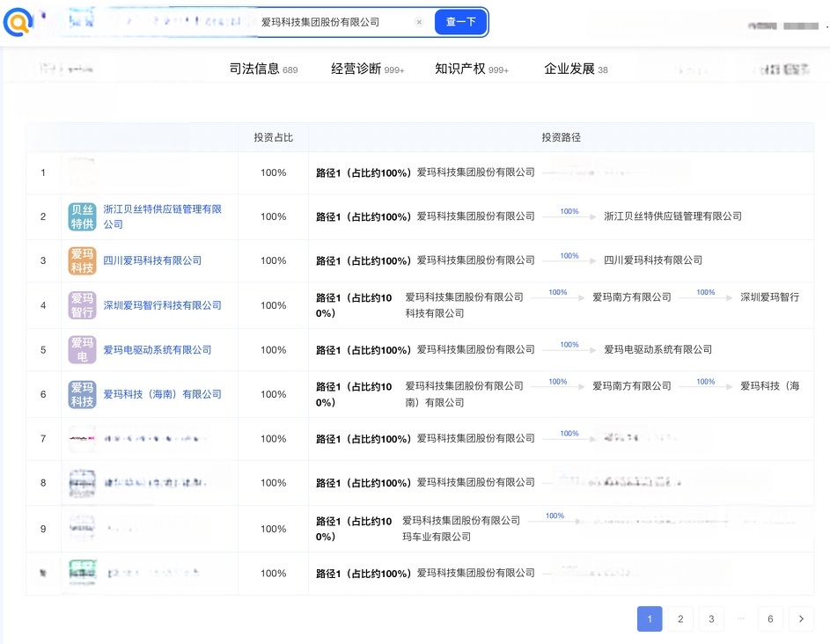
Task: Open 爱玛科技（海南）有限公司 company link
Action: 162,394
